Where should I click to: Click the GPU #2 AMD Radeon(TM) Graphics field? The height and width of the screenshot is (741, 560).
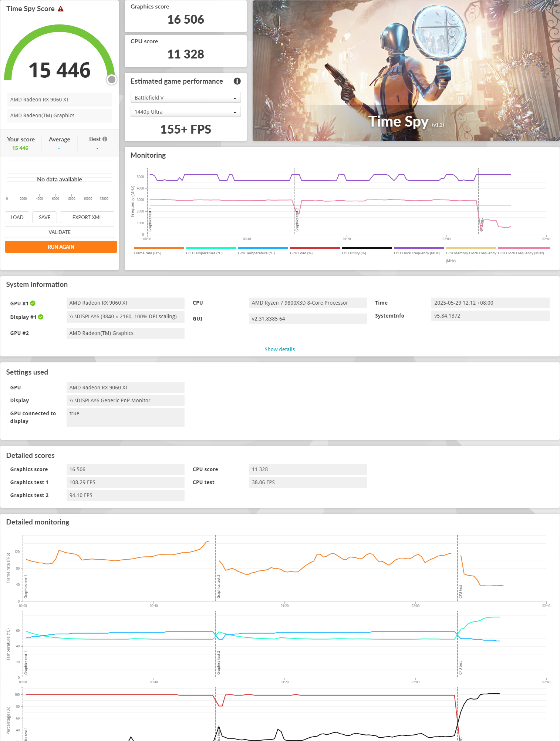tap(125, 333)
